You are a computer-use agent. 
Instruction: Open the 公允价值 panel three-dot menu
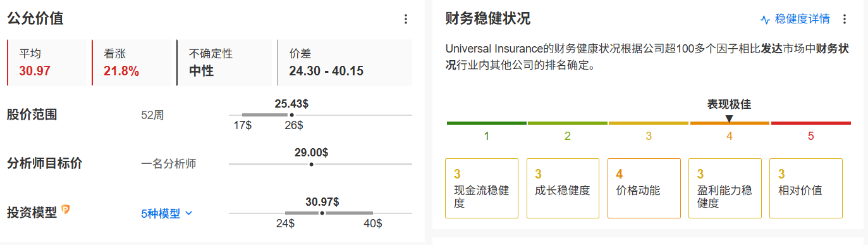pos(406,19)
